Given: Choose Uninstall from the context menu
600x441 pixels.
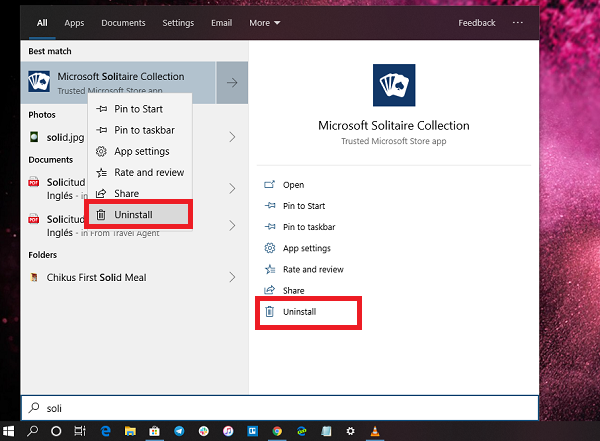Looking at the screenshot, I should click(x=136, y=214).
